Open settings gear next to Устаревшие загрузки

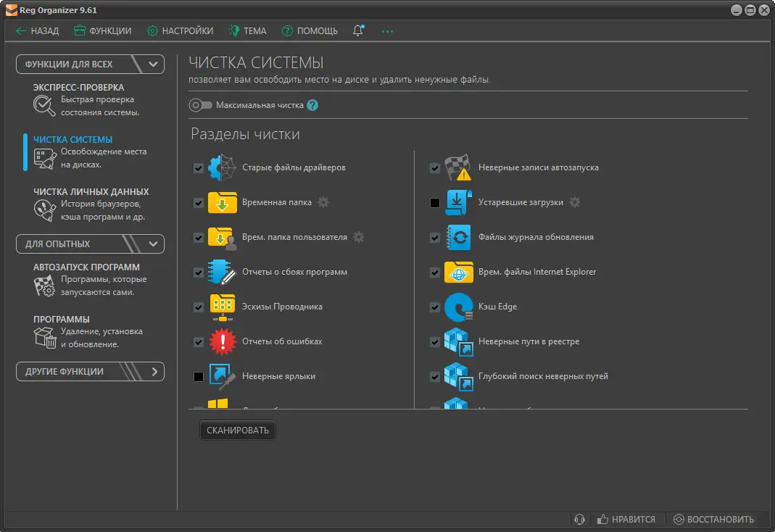(x=575, y=202)
